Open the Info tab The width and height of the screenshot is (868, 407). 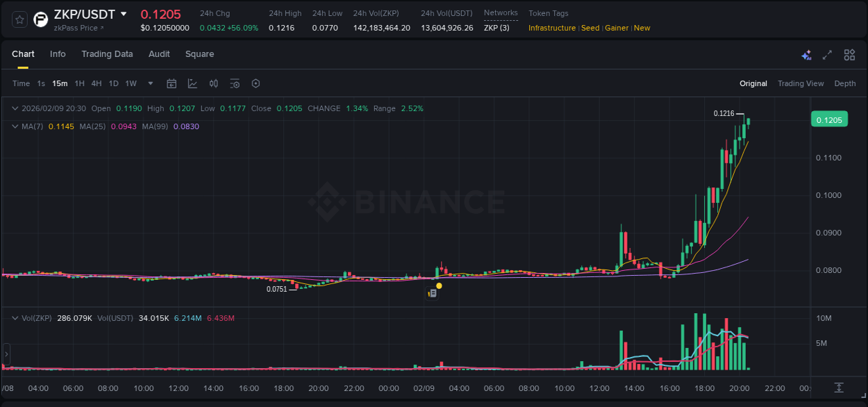[58, 54]
